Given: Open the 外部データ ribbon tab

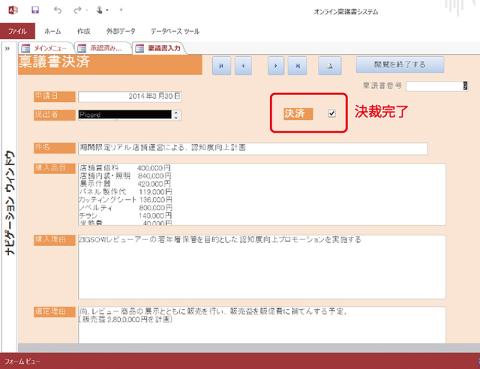Looking at the screenshot, I should pos(121,31).
